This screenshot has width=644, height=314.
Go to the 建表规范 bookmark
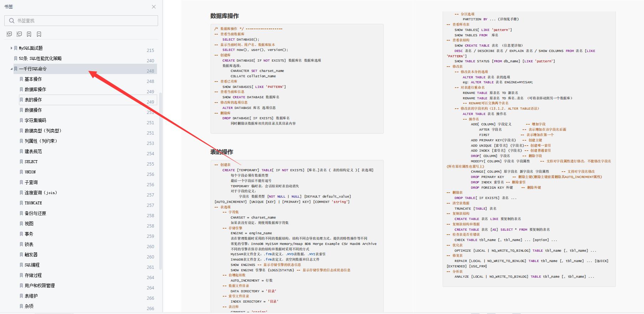click(x=33, y=151)
